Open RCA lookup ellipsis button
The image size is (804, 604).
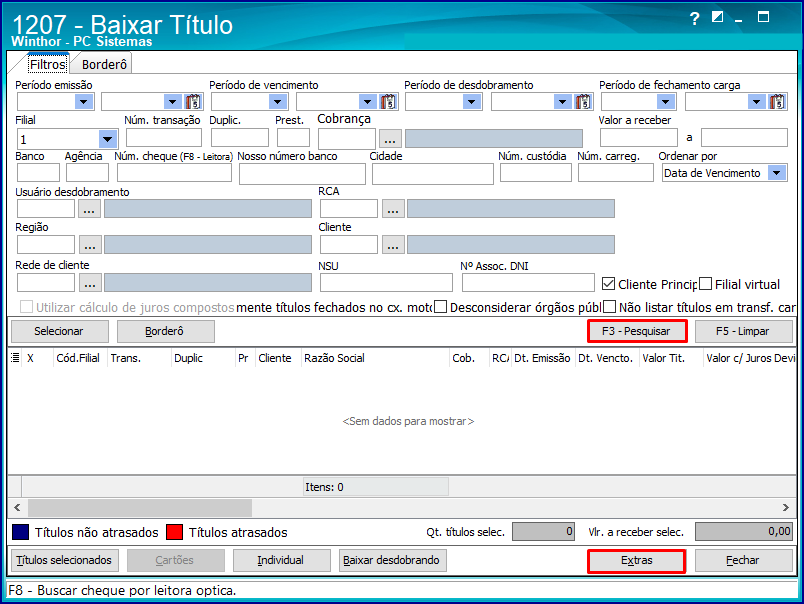(393, 209)
